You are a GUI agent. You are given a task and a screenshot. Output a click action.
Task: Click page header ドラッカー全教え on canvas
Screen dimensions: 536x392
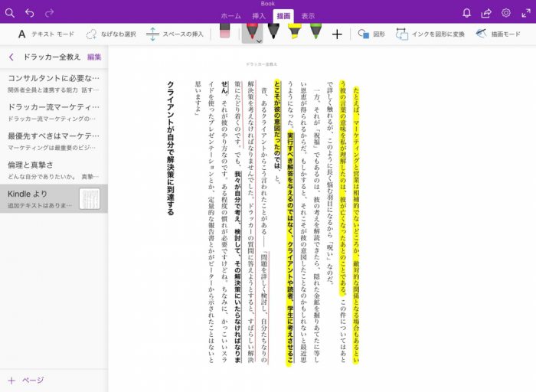click(262, 64)
